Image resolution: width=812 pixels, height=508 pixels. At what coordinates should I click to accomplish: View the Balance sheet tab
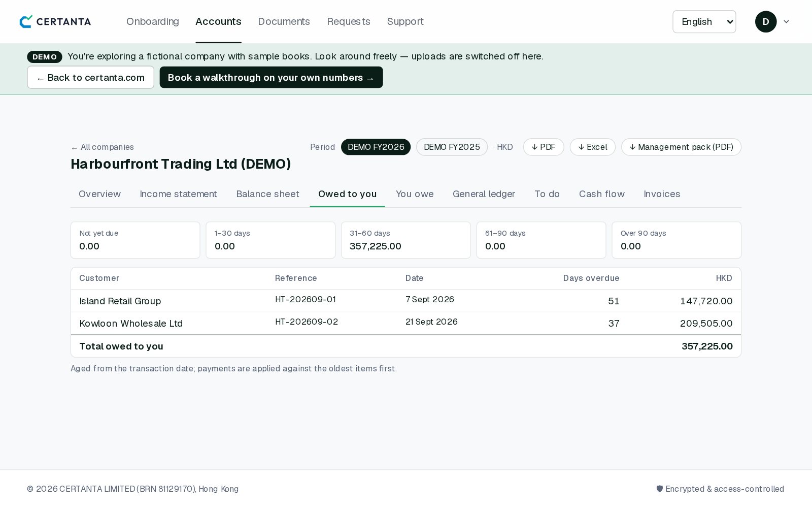click(268, 194)
